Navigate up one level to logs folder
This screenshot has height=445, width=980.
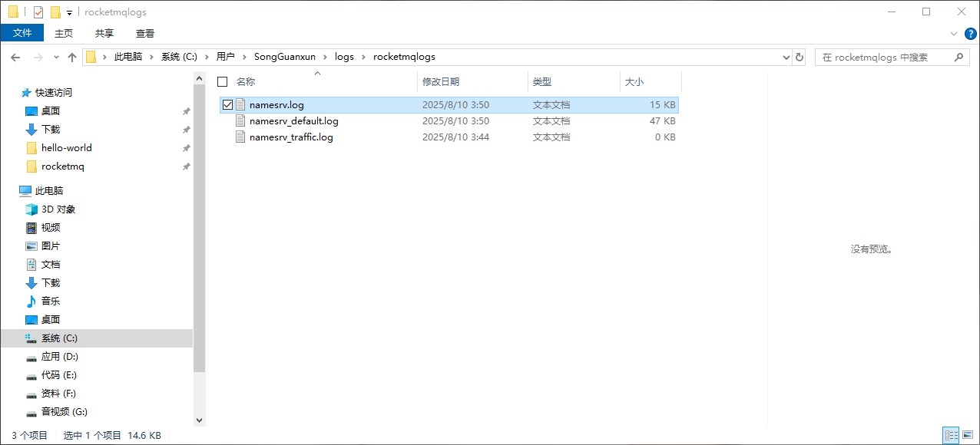point(71,56)
